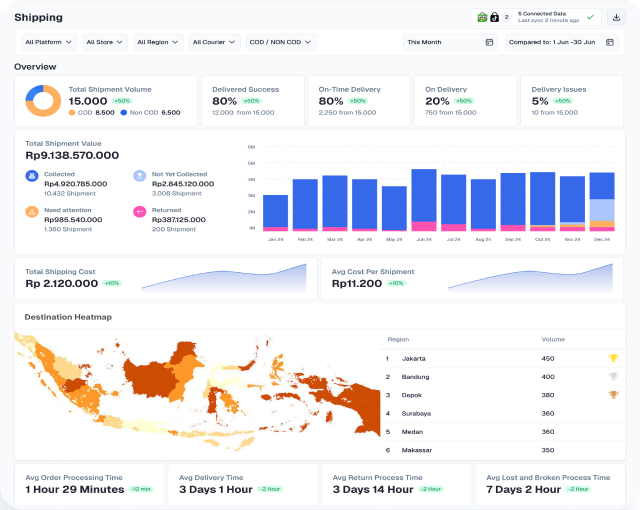This screenshot has width=640, height=510.
Task: Click the bronze trophy icon for Depok
Action: [x=613, y=395]
